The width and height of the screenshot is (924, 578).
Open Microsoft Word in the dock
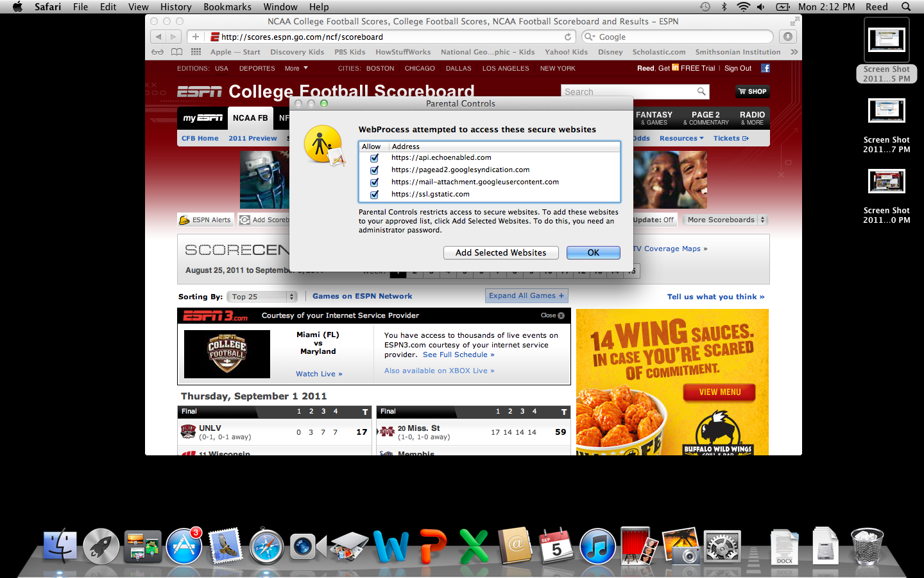[x=391, y=547]
